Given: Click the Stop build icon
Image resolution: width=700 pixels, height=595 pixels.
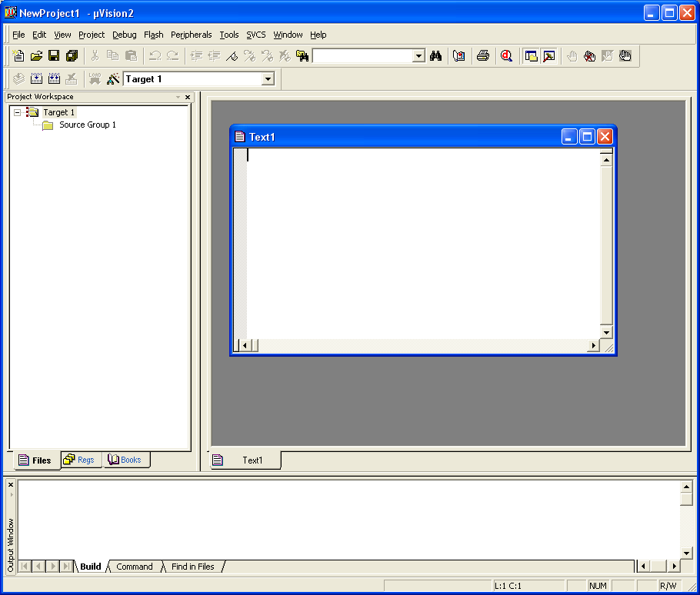Looking at the screenshot, I should pyautogui.click(x=72, y=79).
